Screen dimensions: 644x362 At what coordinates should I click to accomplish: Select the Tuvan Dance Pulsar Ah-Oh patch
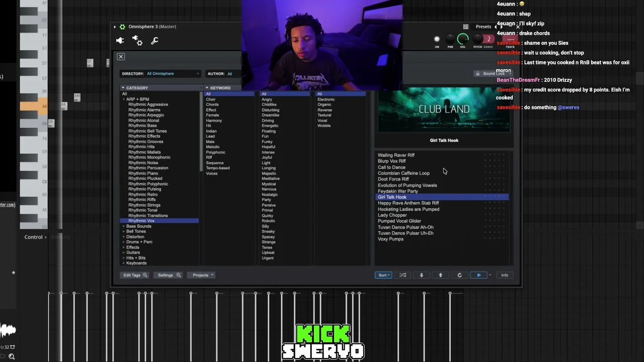(x=406, y=227)
